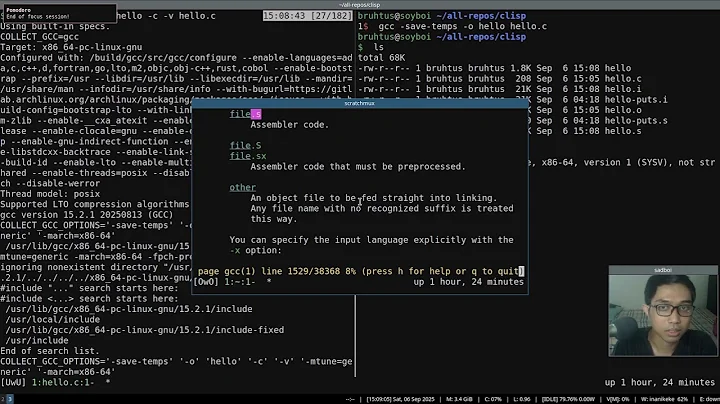Click the '/usr/local/include' path line
This screenshot has height=404, width=720.
click(x=52, y=320)
